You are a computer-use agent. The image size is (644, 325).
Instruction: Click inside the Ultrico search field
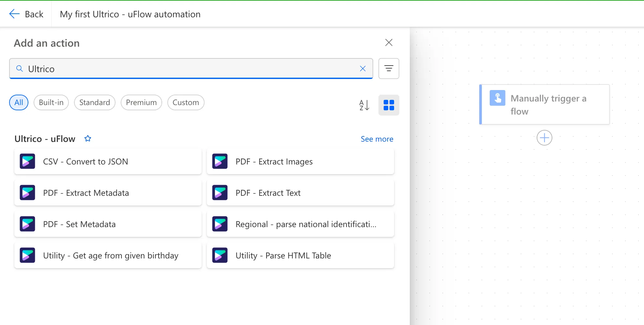(x=189, y=69)
